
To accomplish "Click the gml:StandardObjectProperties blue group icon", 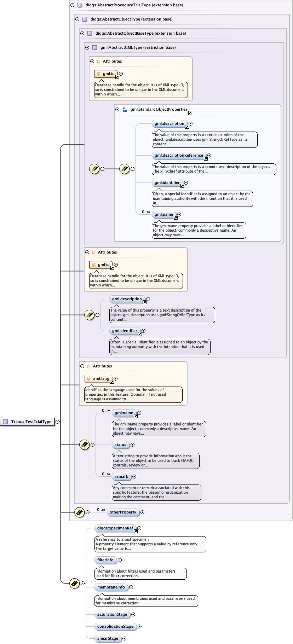I will (125, 110).
